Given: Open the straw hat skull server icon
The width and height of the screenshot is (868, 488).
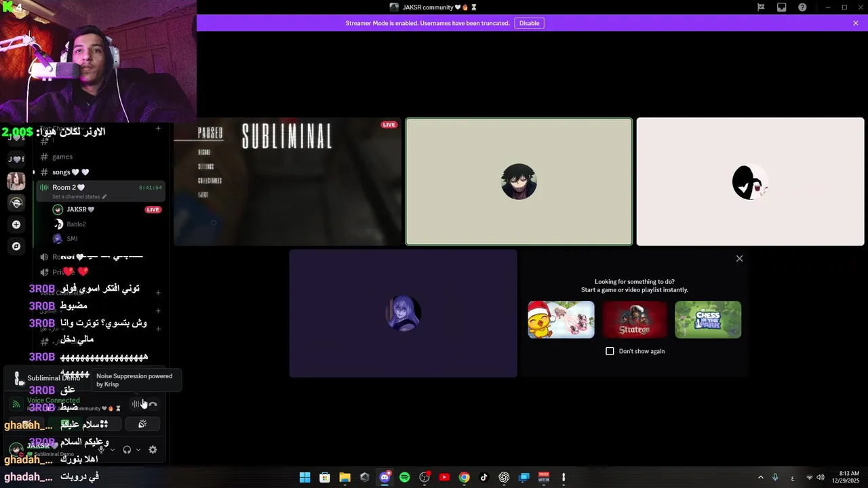Looking at the screenshot, I should point(16,203).
